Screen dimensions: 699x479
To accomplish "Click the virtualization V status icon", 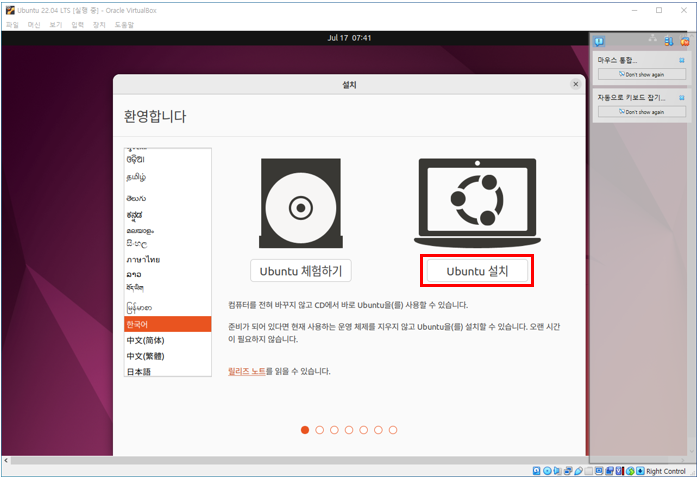I will pyautogui.click(x=620, y=471).
